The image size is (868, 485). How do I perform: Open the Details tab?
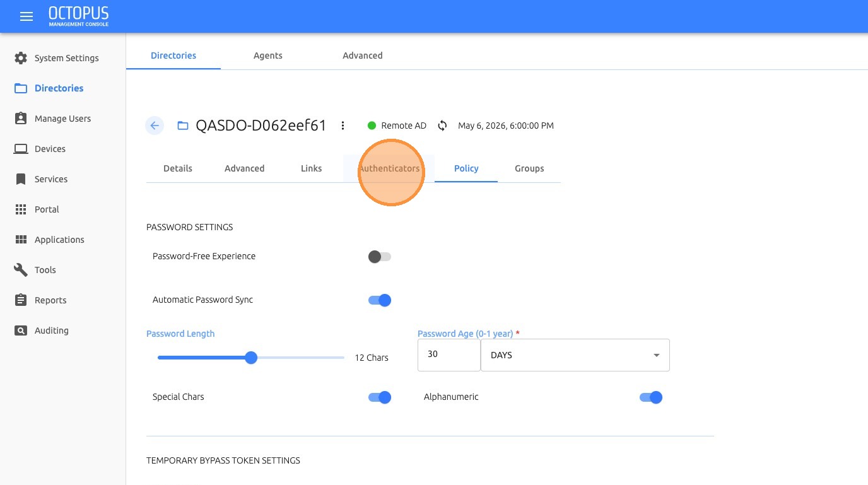pos(178,168)
